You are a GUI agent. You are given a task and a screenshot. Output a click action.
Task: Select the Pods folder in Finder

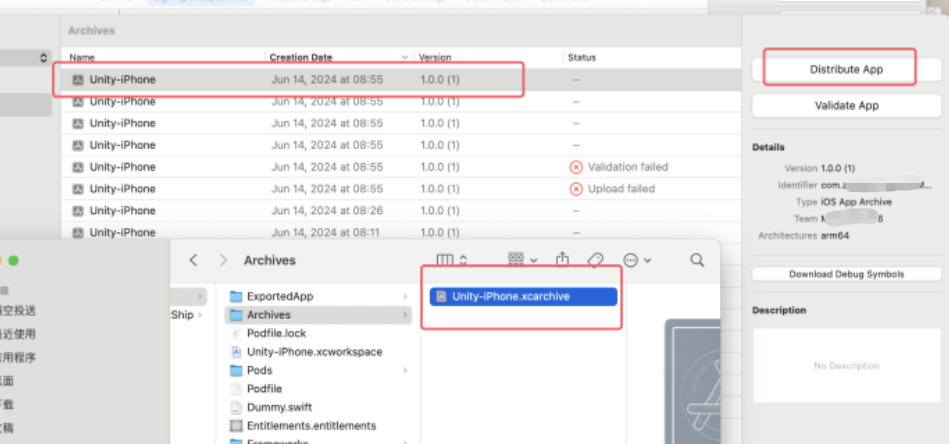click(319, 370)
